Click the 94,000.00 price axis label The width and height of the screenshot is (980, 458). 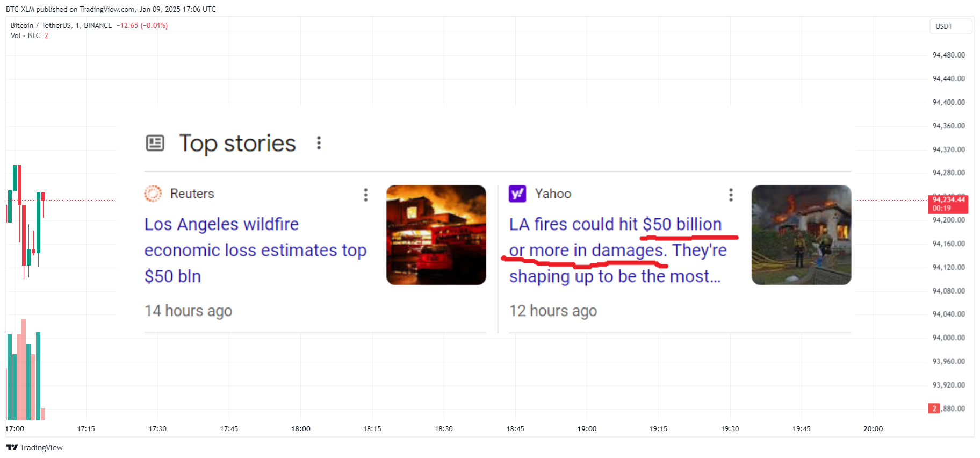(x=948, y=338)
